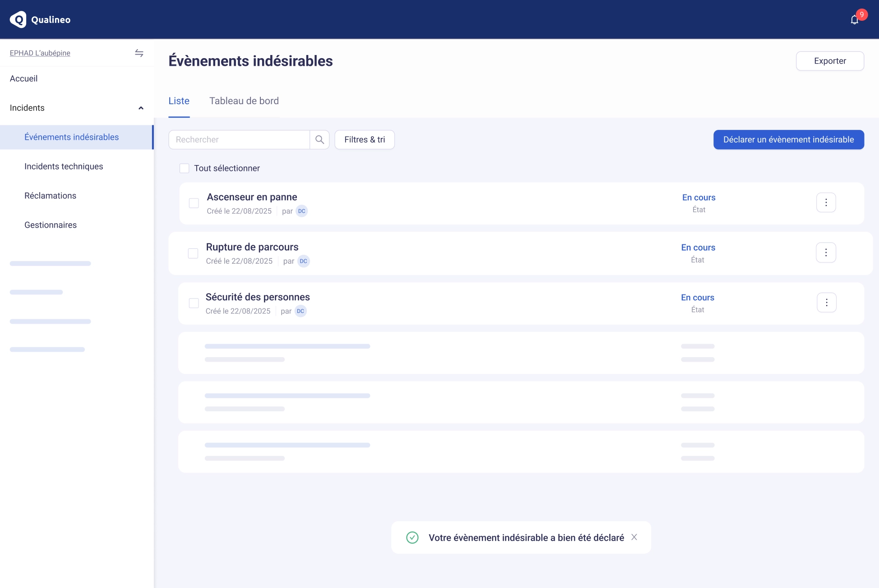
Task: Open the Filtres & tri panel
Action: (x=364, y=140)
